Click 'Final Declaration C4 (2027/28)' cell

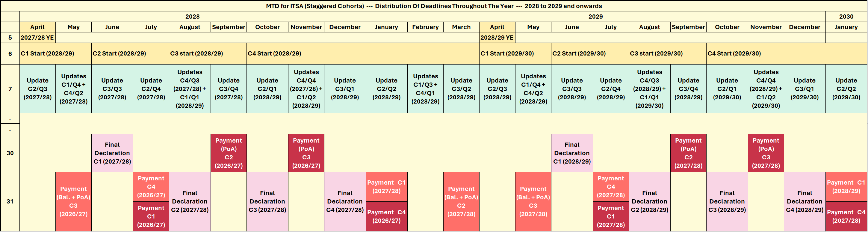[345, 201]
